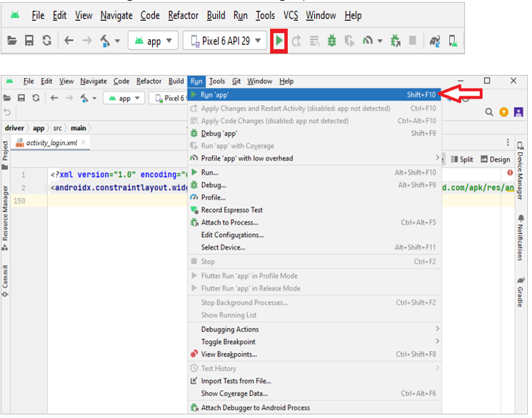The height and width of the screenshot is (418, 532).
Task: Choose Edit Configurations menu entry
Action: click(x=314, y=235)
